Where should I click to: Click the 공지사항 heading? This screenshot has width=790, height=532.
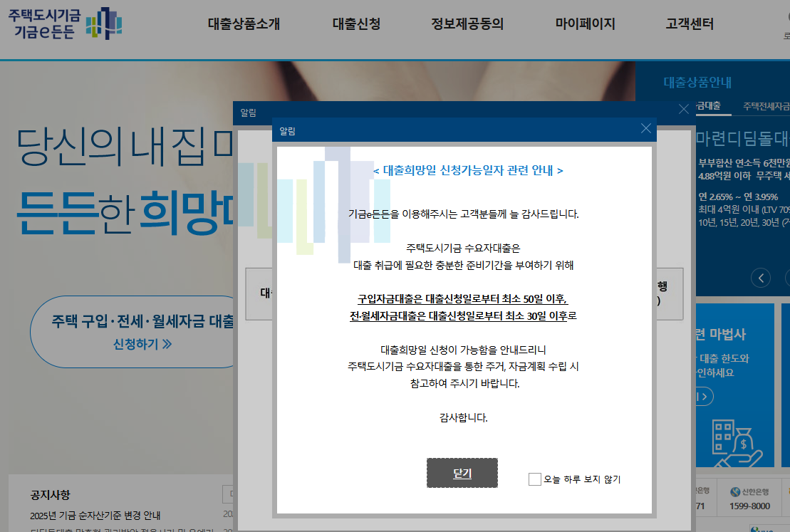(x=50, y=495)
